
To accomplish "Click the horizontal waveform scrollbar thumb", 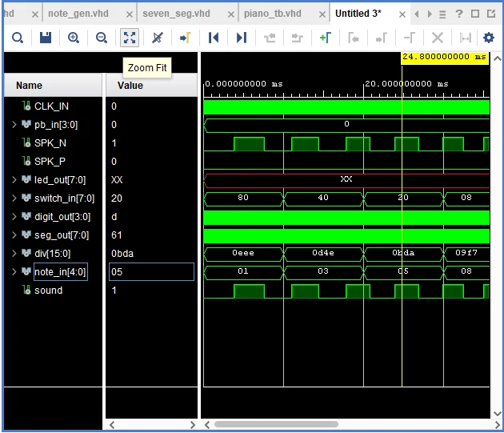I will tap(276, 424).
